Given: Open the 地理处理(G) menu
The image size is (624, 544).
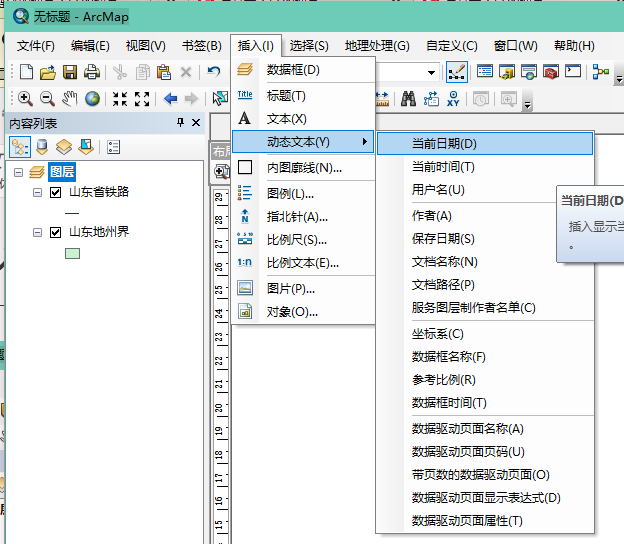Looking at the screenshot, I should 377,46.
